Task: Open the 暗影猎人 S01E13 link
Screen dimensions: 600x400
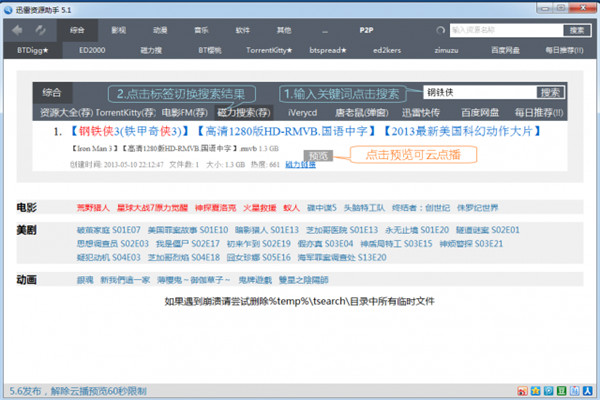Action: click(267, 230)
